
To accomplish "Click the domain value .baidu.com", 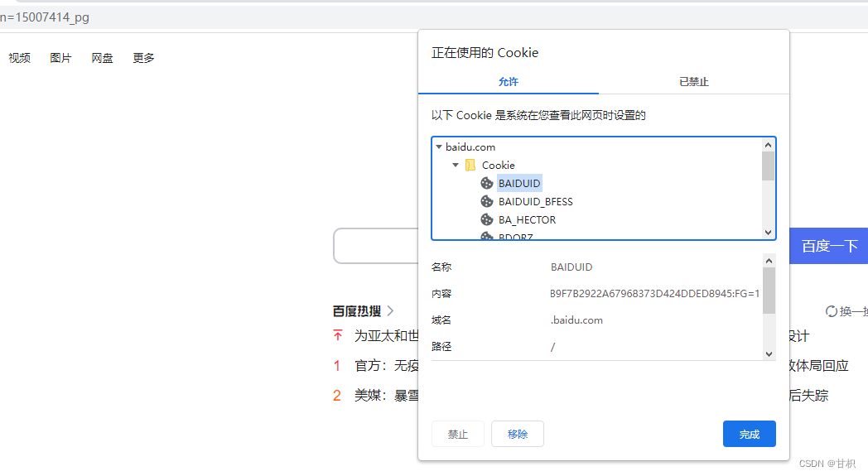I will coord(576,320).
